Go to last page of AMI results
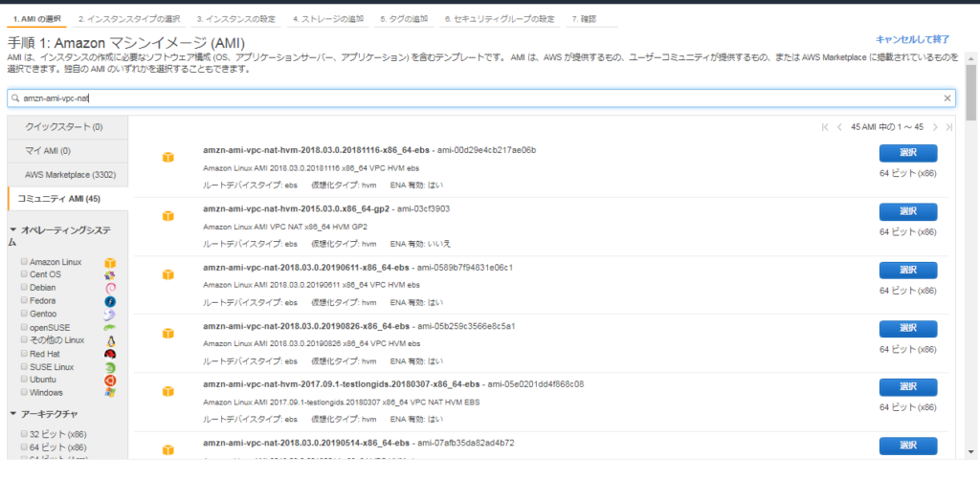The height and width of the screenshot is (479, 980). tap(948, 127)
